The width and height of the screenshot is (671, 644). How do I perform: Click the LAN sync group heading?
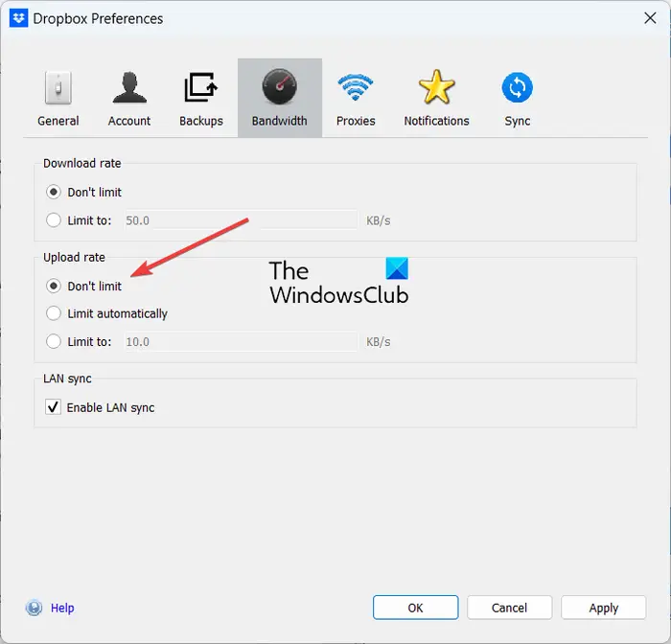click(x=67, y=379)
